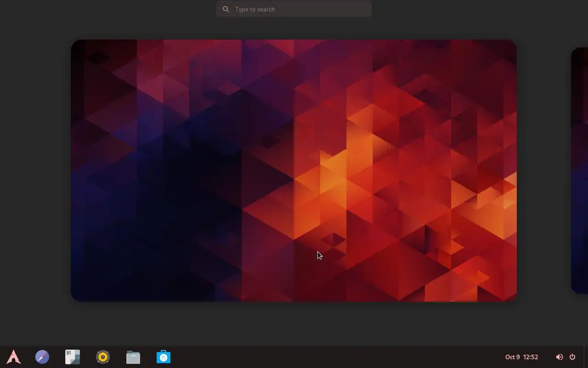Open the blue Software store icon

click(164, 357)
